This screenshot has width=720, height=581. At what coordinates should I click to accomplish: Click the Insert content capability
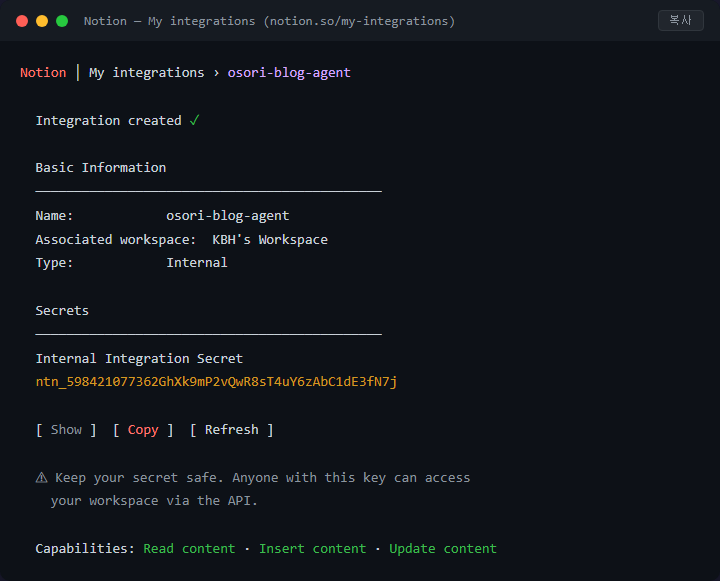click(313, 548)
